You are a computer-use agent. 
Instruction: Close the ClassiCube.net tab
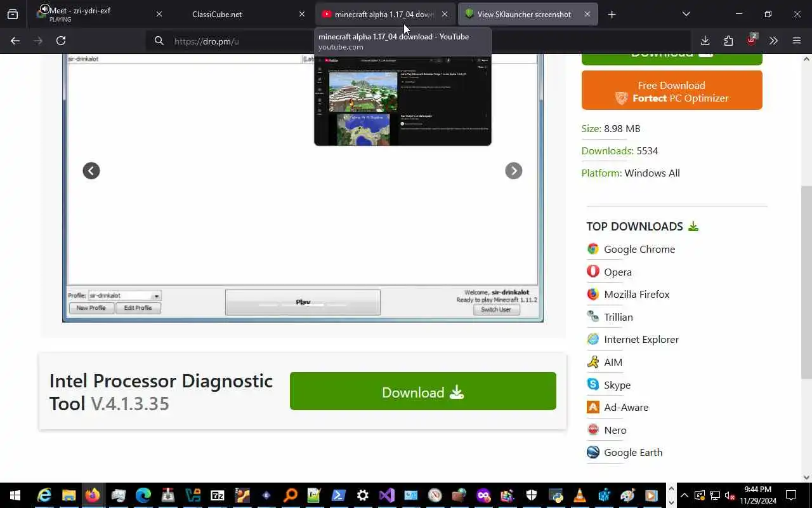pyautogui.click(x=301, y=14)
